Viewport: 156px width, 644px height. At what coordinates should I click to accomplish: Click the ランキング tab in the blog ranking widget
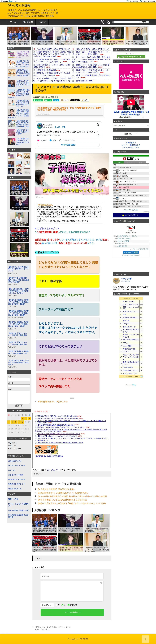click(118, 162)
